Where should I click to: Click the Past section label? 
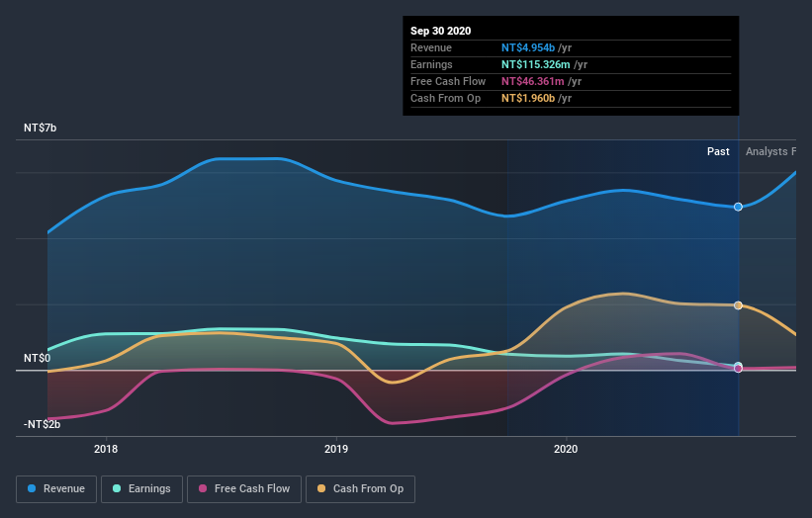718,151
